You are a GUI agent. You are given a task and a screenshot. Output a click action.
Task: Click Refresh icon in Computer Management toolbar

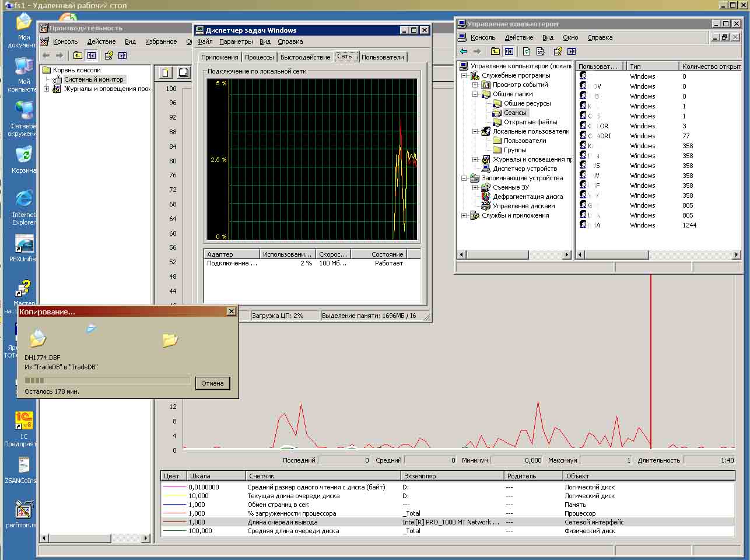527,51
